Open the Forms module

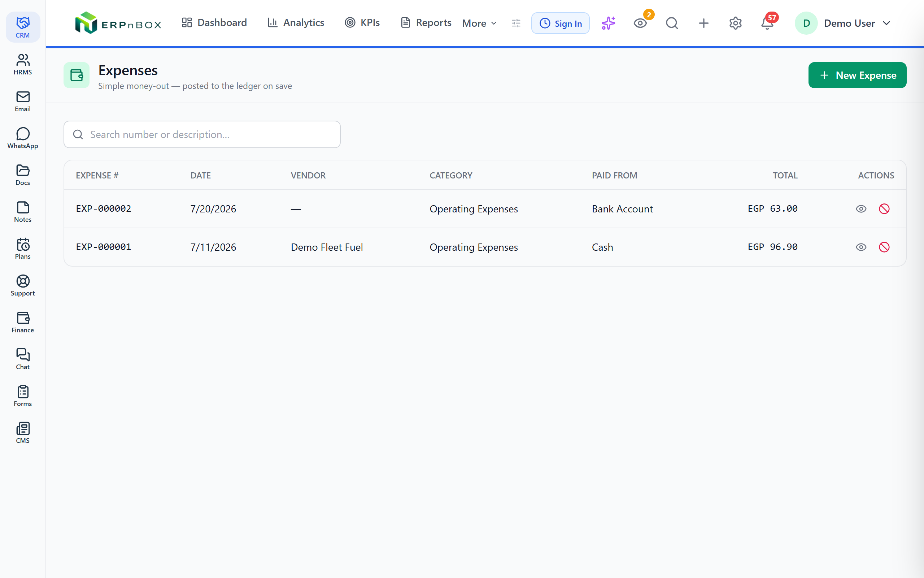[23, 396]
